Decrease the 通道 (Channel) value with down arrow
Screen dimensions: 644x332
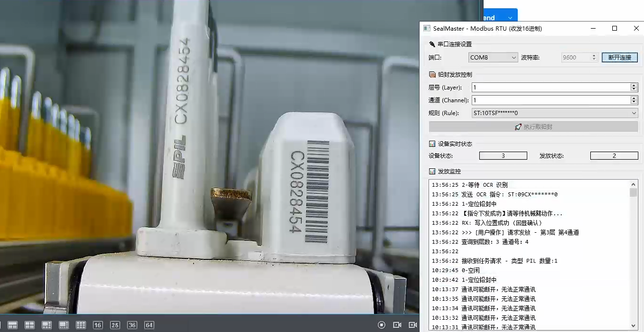pyautogui.click(x=634, y=102)
